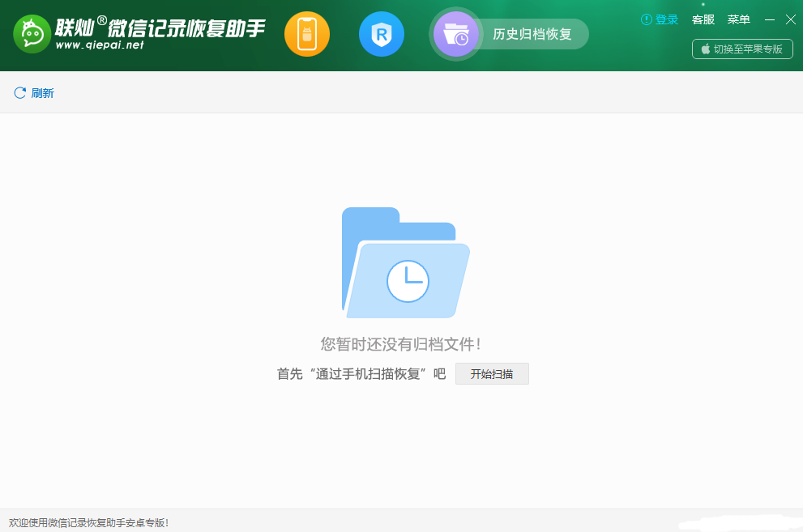The width and height of the screenshot is (803, 532).
Task: Click the 刷新 refresh text
Action: click(x=42, y=93)
